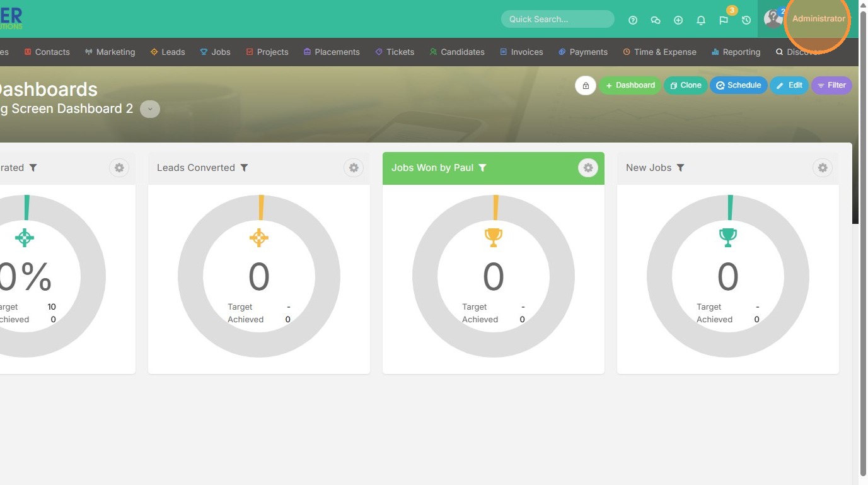Open the help question mark icon

pos(633,20)
